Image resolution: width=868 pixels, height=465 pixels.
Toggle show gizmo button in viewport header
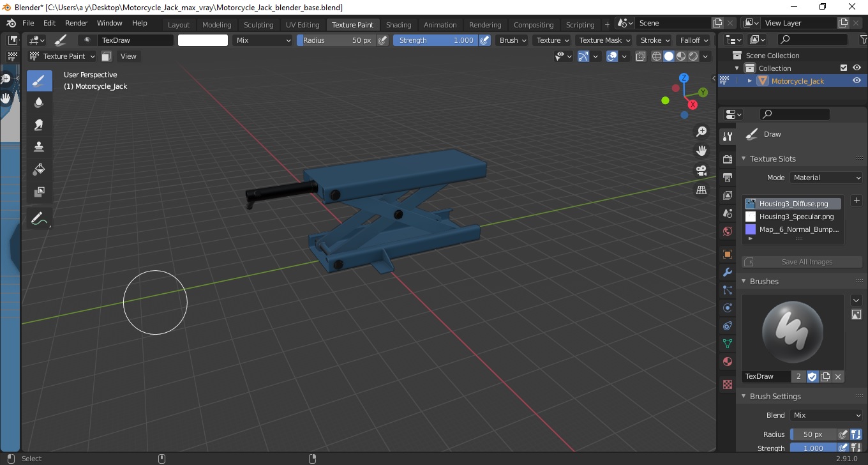click(583, 56)
